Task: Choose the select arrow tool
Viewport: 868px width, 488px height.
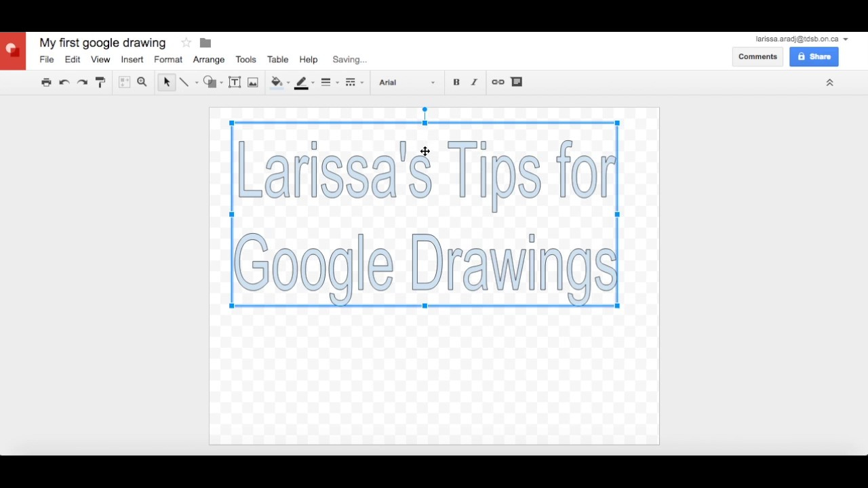Action: click(x=166, y=82)
